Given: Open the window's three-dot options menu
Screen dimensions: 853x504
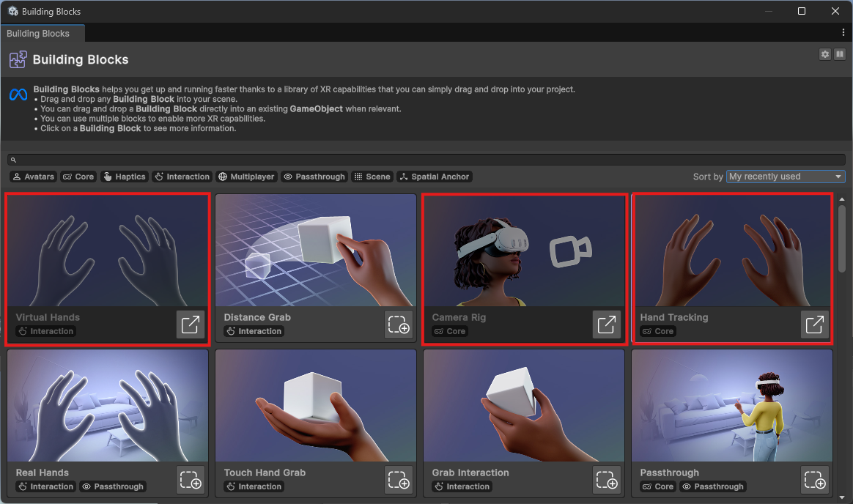Looking at the screenshot, I should pos(843,33).
